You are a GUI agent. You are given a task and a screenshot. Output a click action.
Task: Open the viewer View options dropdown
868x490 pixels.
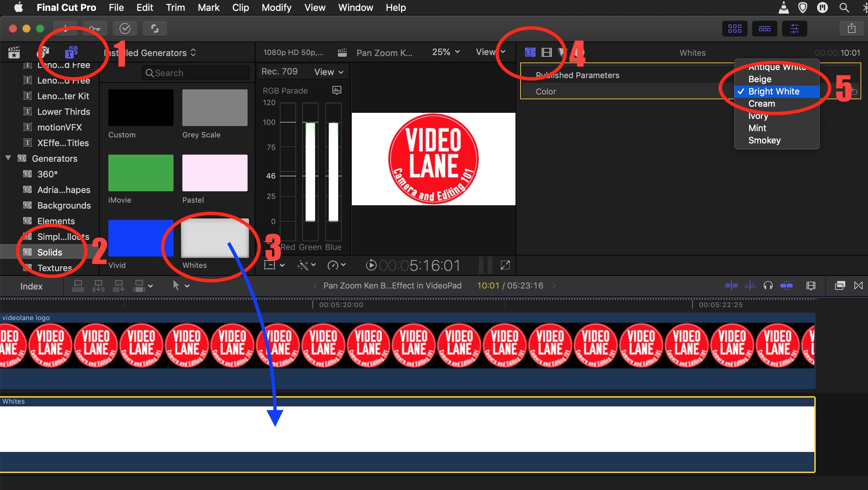(490, 52)
